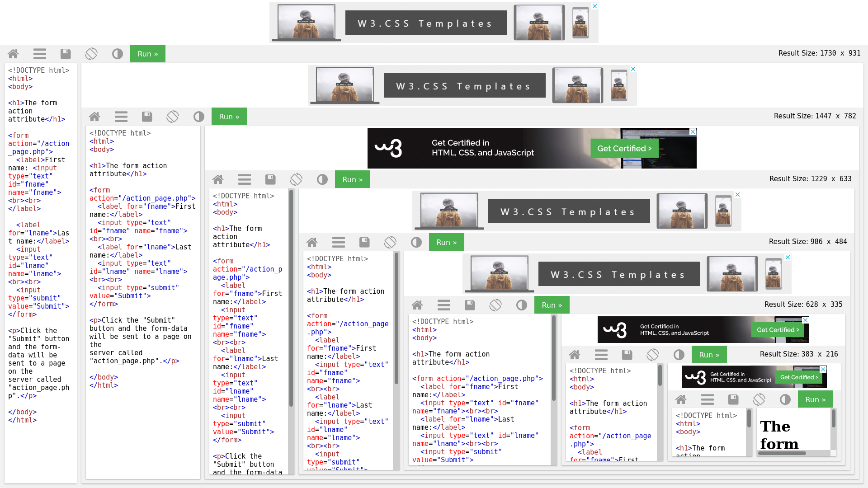Image resolution: width=868 pixels, height=488 pixels.
Task: Click home icon in the 628 x 335 toolbar
Action: click(x=417, y=305)
